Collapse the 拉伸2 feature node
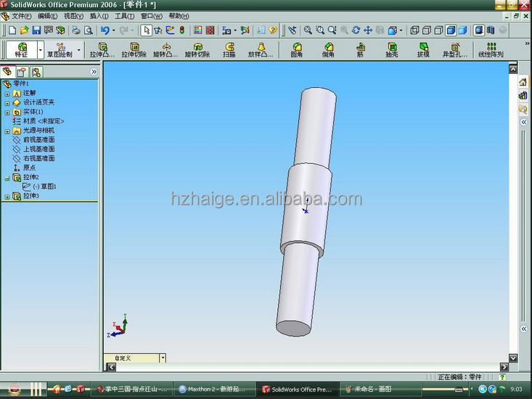 point(7,178)
